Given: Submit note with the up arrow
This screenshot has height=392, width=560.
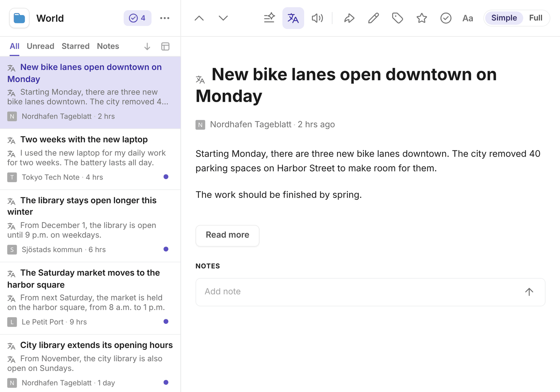Looking at the screenshot, I should [529, 292].
